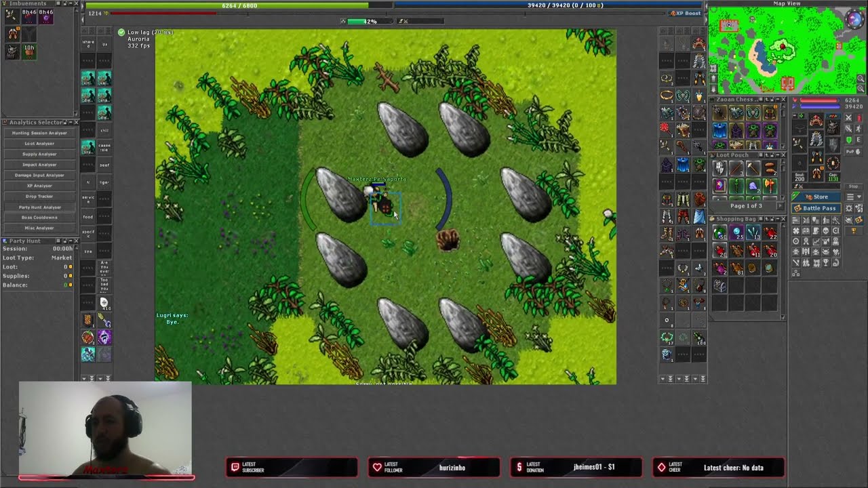The image size is (868, 488).
Task: Close the Analytics Selector panel
Action: tap(75, 123)
